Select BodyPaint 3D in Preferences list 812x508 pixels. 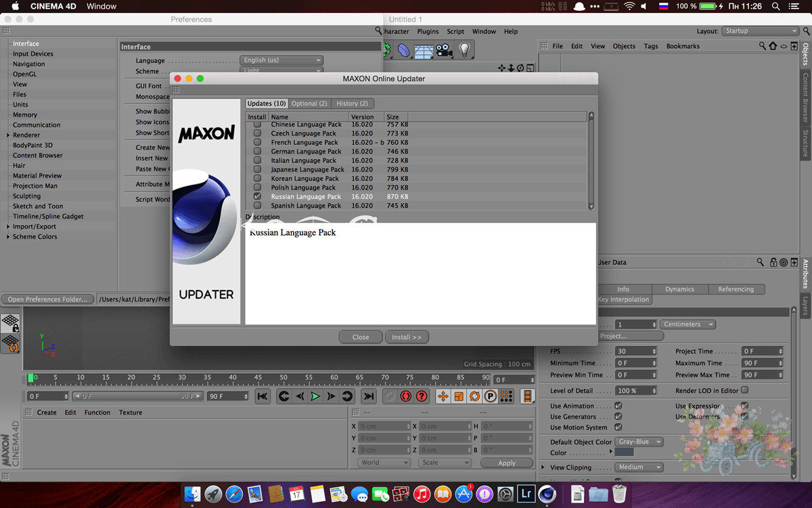click(x=32, y=145)
